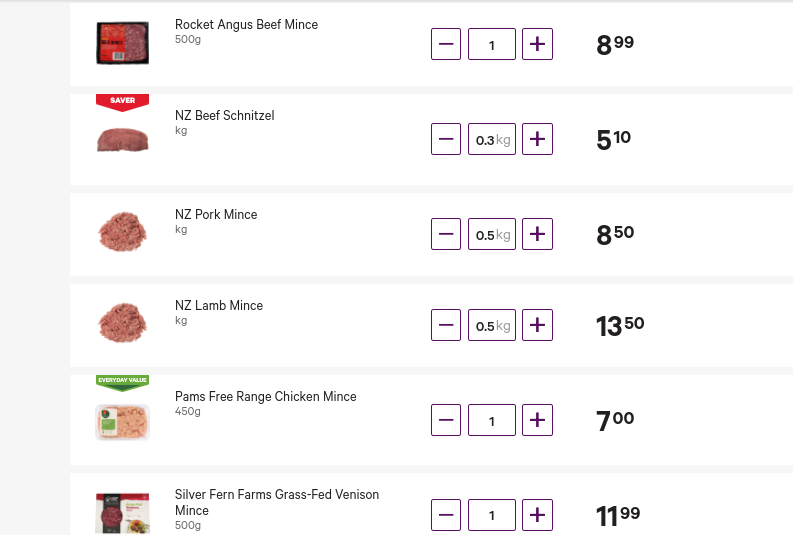Reduce NZ Pork Mince weight

[x=446, y=234]
